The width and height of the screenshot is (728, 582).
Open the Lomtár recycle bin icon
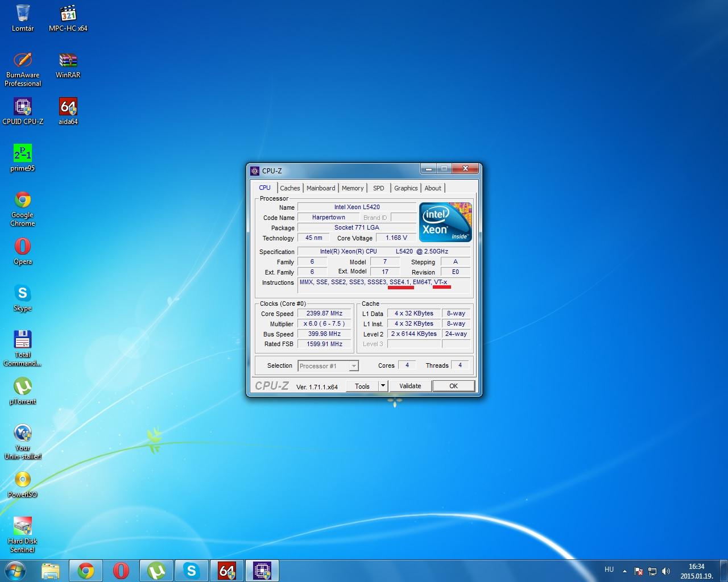coord(23,18)
